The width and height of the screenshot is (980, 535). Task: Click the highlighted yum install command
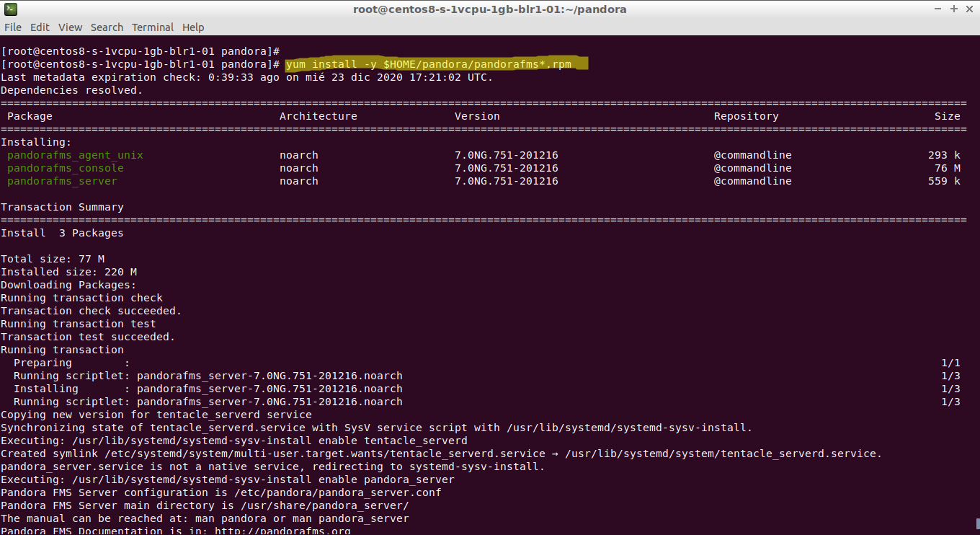pos(428,64)
